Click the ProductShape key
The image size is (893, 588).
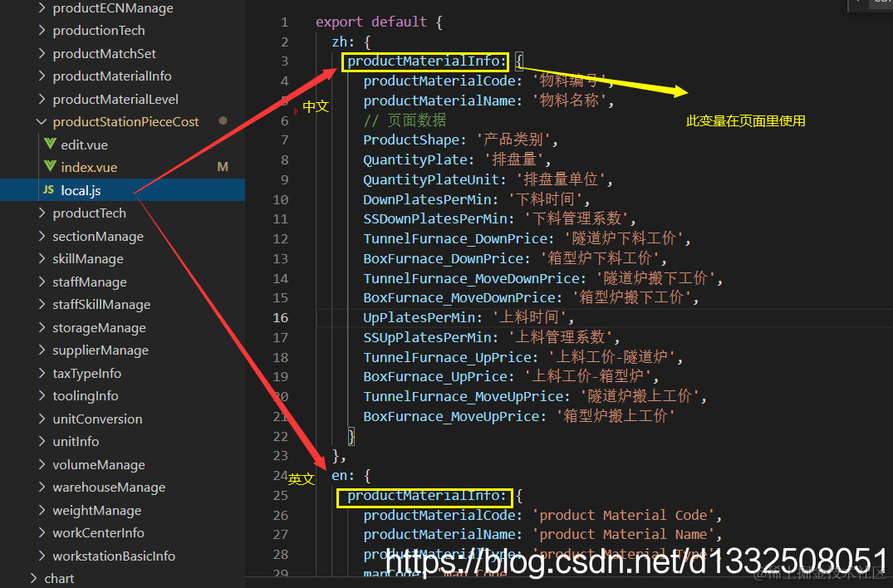[x=415, y=140]
